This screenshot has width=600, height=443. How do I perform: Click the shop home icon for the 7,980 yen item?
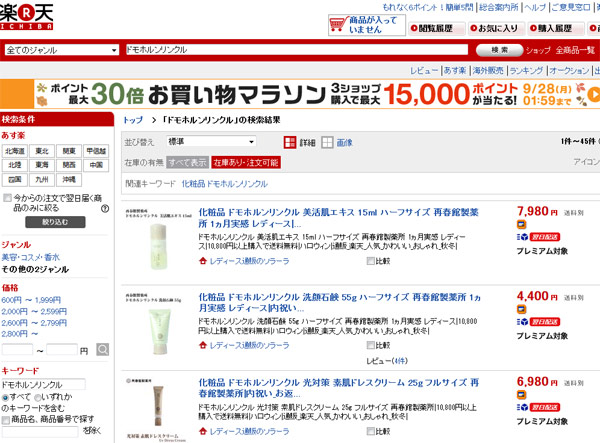click(x=203, y=261)
